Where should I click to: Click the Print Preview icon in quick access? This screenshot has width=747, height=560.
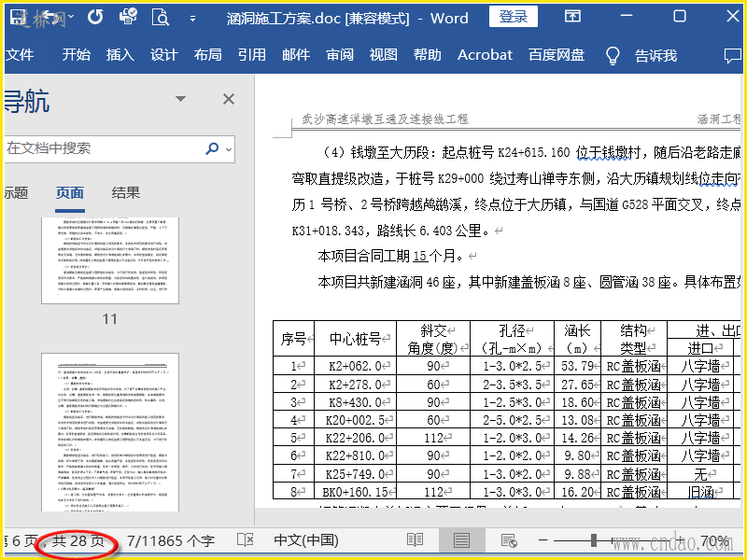point(162,17)
